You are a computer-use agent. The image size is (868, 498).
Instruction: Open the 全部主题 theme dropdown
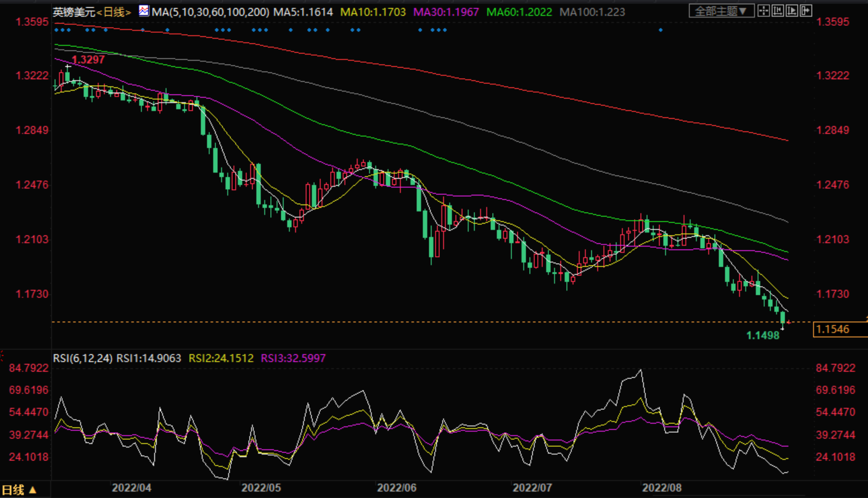point(721,11)
